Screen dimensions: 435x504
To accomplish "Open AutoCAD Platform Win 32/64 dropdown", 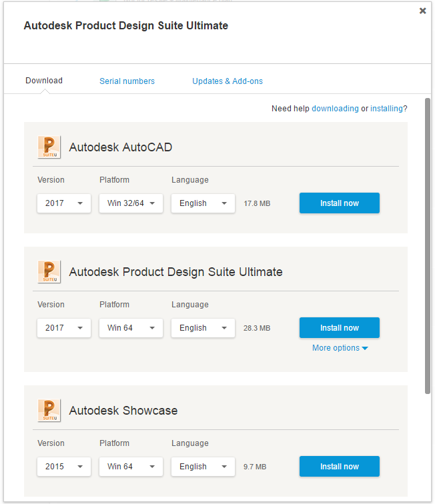I will coord(131,203).
